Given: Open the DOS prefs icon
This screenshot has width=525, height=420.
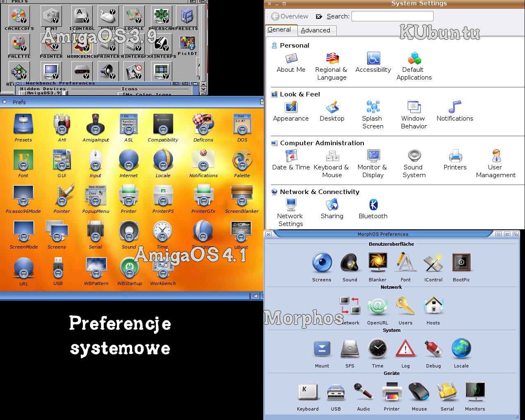Looking at the screenshot, I should coord(242,124).
